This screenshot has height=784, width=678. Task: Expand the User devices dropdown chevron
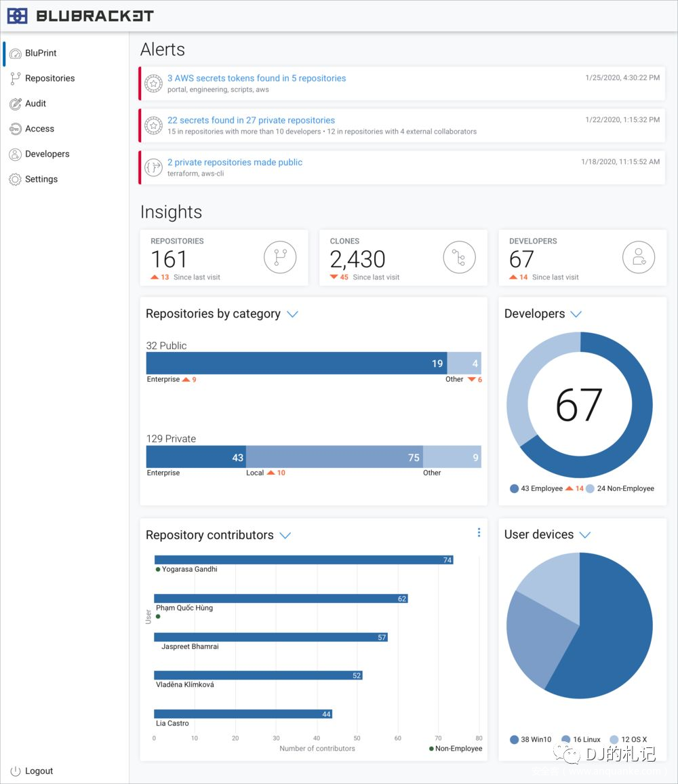click(584, 535)
